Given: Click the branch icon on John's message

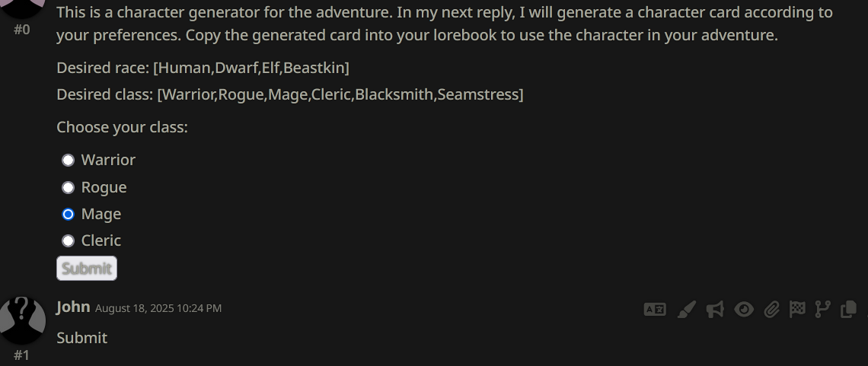Looking at the screenshot, I should [823, 309].
